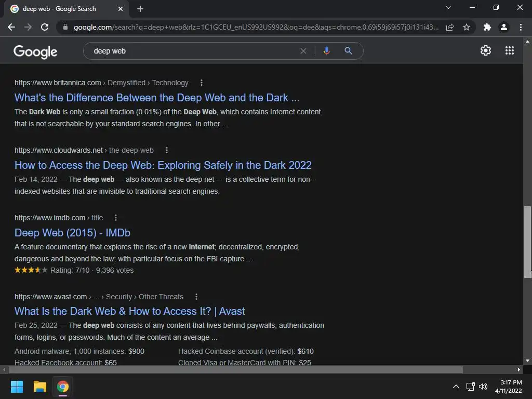Start voice search with microphone
532x399 pixels.
pyautogui.click(x=326, y=51)
